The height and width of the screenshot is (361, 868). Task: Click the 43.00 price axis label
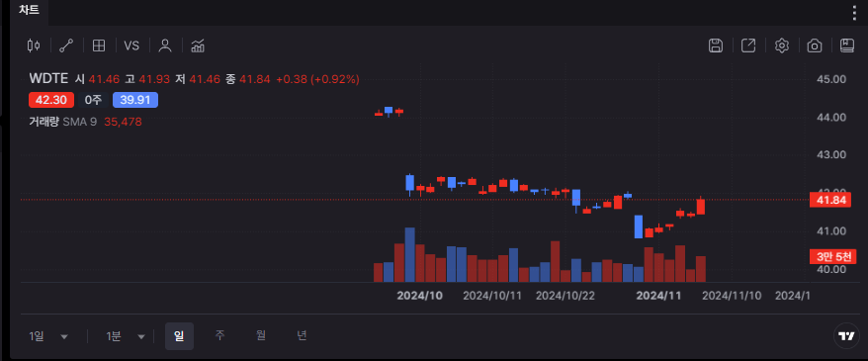click(x=831, y=154)
